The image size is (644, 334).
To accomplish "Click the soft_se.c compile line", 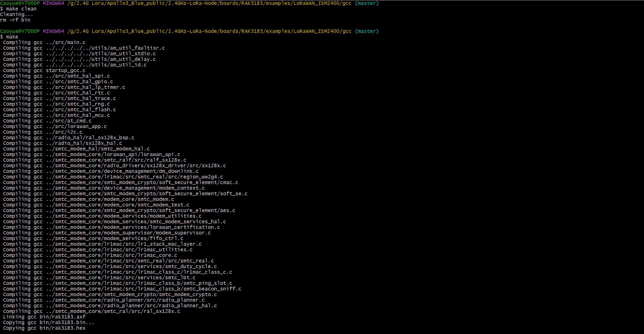I will (x=125, y=194).
